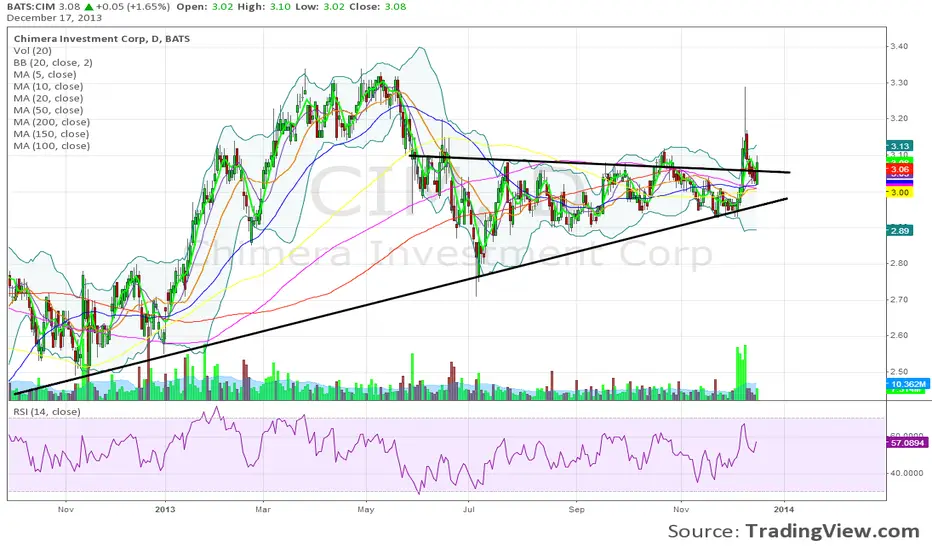Image resolution: width=932 pixels, height=550 pixels.
Task: Click the yellow 3.00 price tag
Action: tap(899, 192)
